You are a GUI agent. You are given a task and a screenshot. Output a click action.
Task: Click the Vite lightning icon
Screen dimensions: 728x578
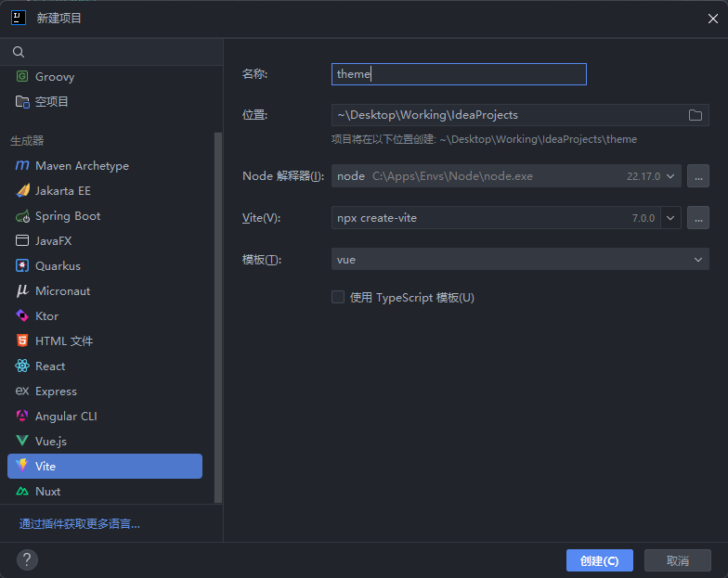click(x=22, y=466)
